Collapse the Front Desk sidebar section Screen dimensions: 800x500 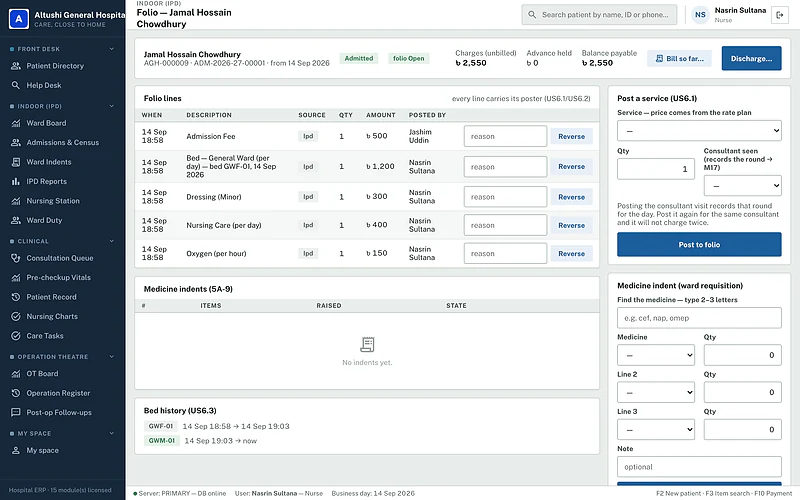(x=112, y=49)
